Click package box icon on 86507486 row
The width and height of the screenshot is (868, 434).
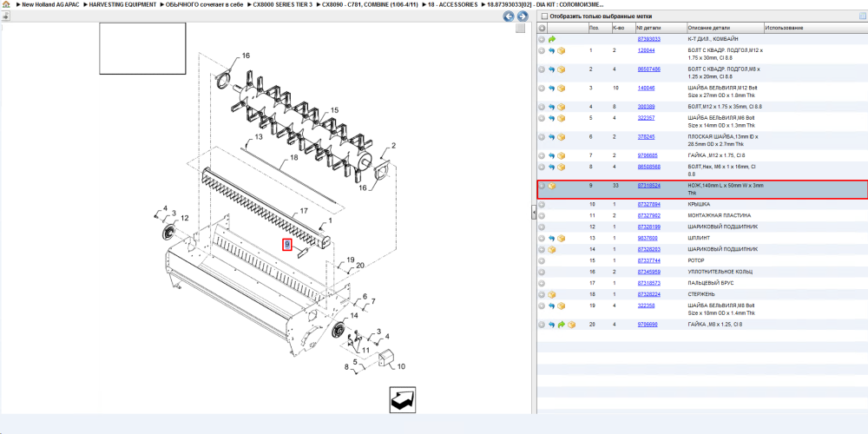point(562,69)
